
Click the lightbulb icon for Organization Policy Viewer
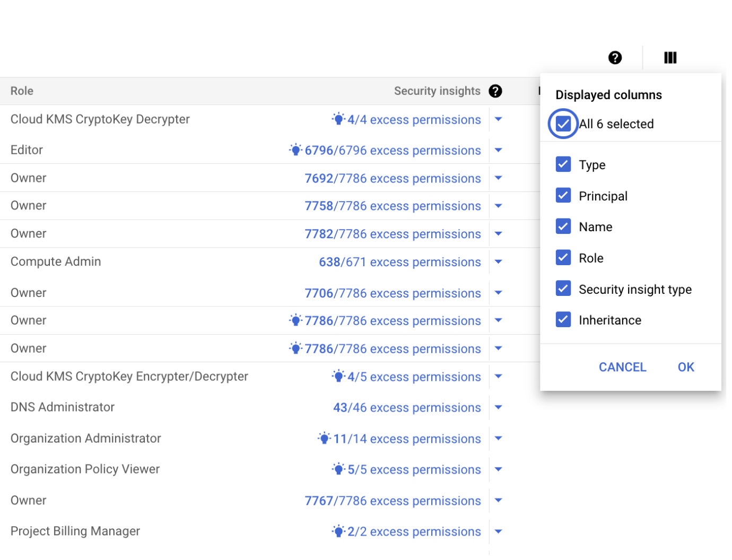[x=338, y=469]
